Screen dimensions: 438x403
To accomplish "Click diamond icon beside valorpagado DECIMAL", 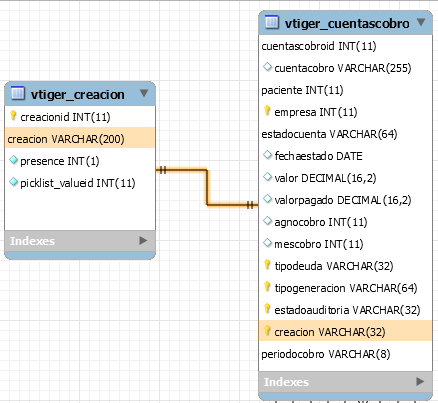I will (267, 199).
